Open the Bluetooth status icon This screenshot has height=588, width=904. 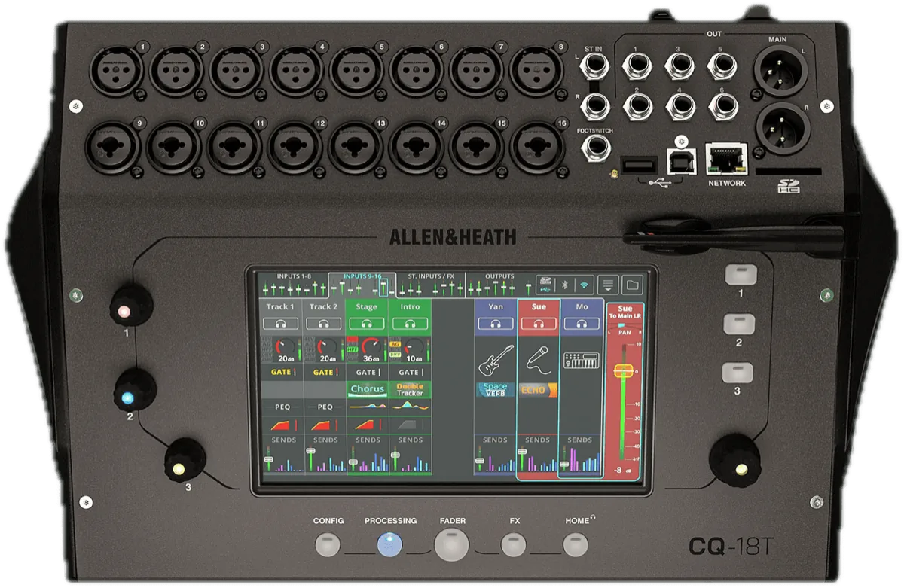pos(564,285)
